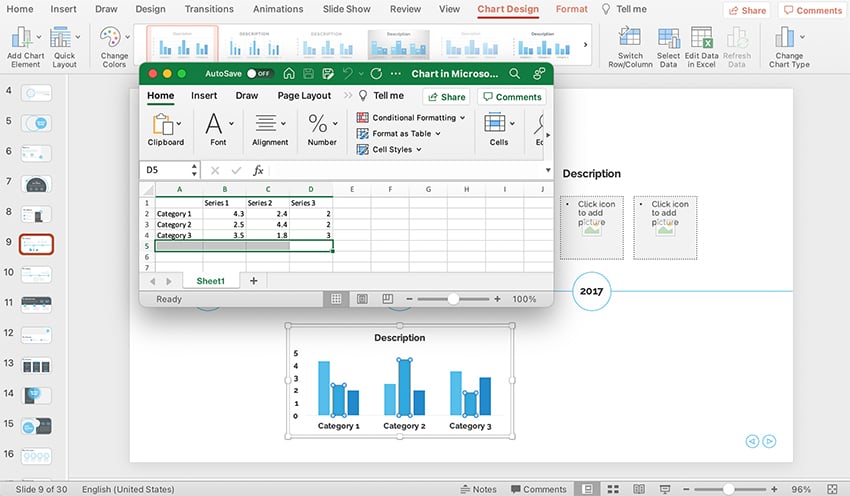Open the Page Layout tab in Excel
This screenshot has height=496, width=850.
point(304,96)
